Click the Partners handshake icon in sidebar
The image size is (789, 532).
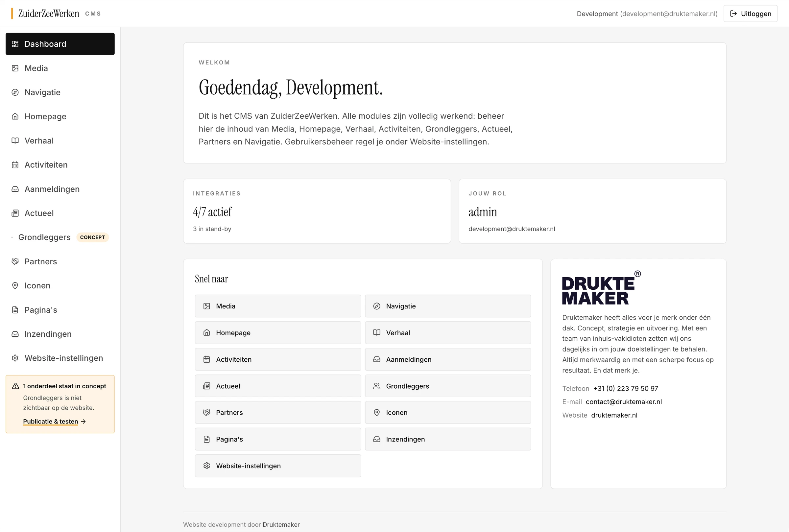[x=15, y=261]
